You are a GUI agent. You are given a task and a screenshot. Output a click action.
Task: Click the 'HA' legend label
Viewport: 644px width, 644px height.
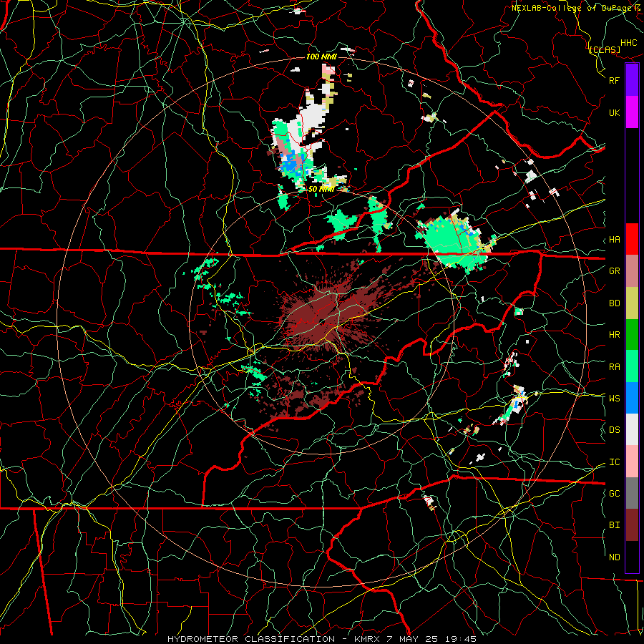[614, 240]
